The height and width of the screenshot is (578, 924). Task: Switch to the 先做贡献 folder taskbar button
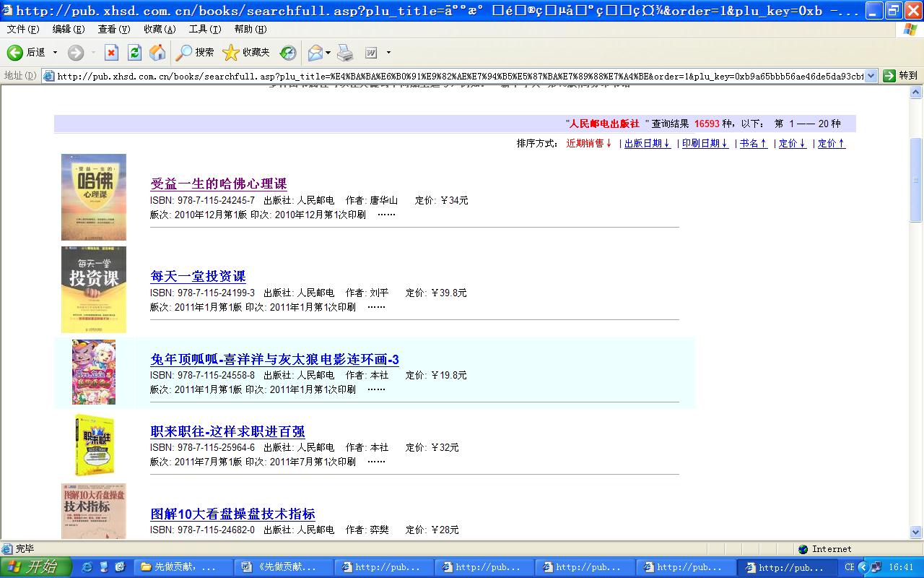tap(183, 567)
